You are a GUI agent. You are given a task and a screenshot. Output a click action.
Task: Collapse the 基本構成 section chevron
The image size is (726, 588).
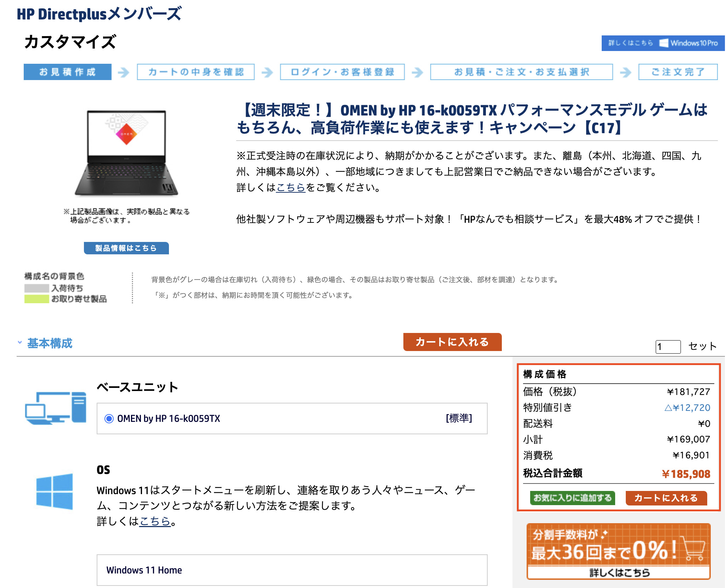coord(20,343)
